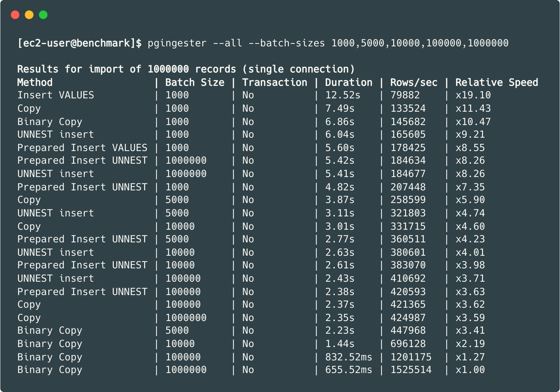
Task: Click the green maximize window button
Action: coord(43,15)
